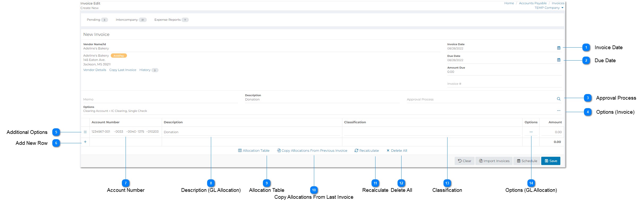The height and width of the screenshot is (203, 644).
Task: Click Delete All allocations
Action: tap(397, 150)
